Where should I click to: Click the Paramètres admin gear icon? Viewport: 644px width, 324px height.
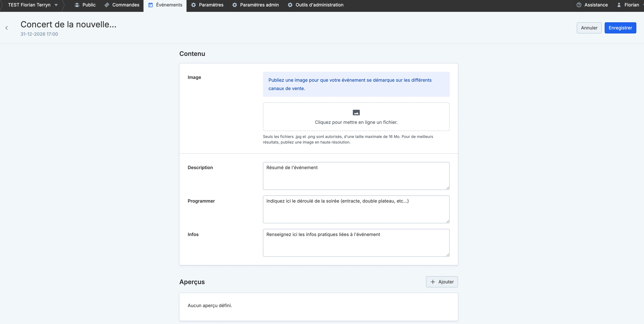point(235,5)
